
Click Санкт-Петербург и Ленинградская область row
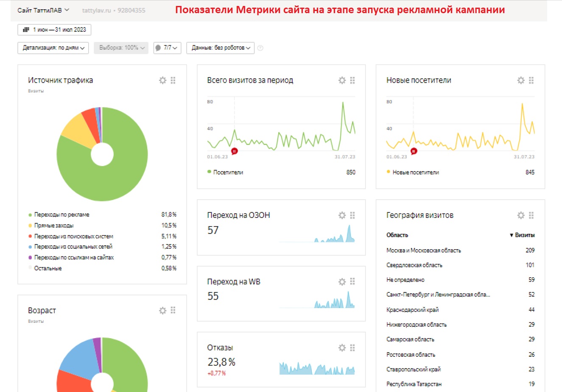(460, 295)
